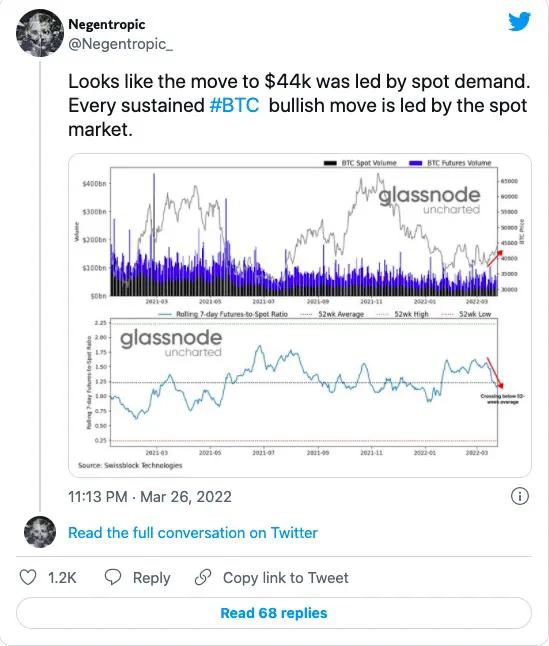The image size is (549, 646).
Task: Click the chain link copy icon
Action: click(x=203, y=577)
